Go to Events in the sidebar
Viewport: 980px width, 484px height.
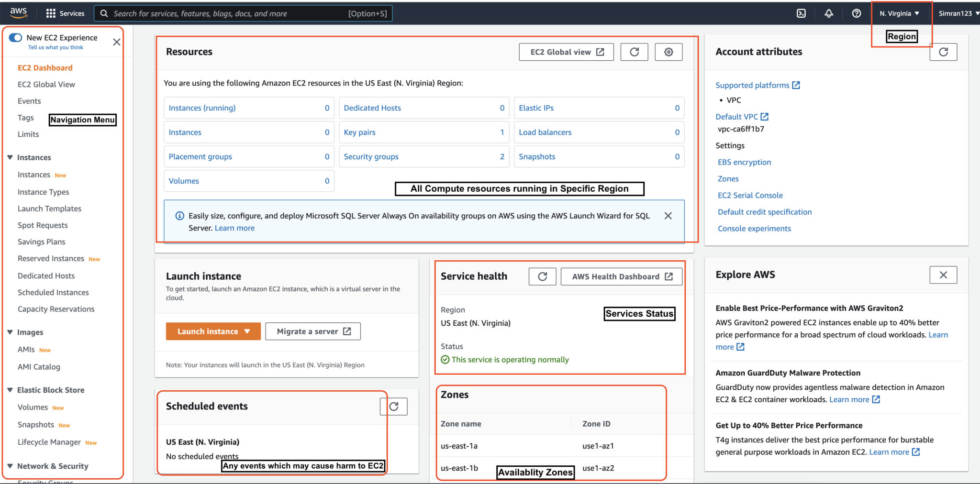coord(29,101)
